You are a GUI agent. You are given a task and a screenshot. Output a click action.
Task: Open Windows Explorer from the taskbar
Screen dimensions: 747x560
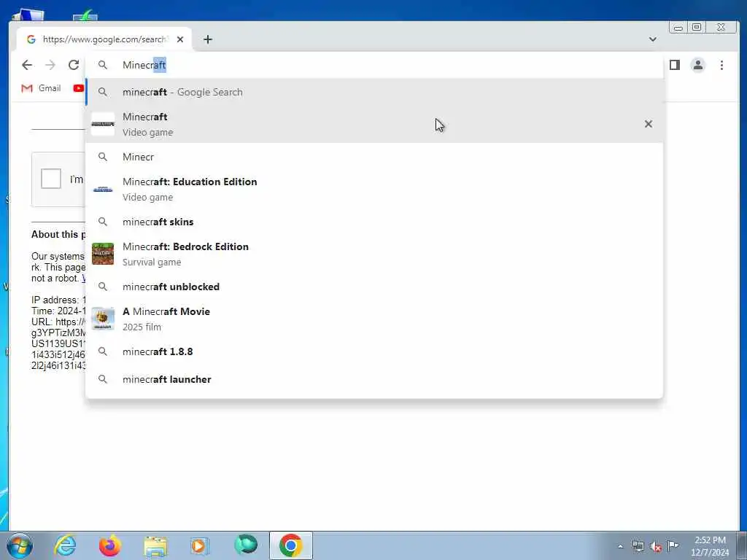[x=155, y=545]
